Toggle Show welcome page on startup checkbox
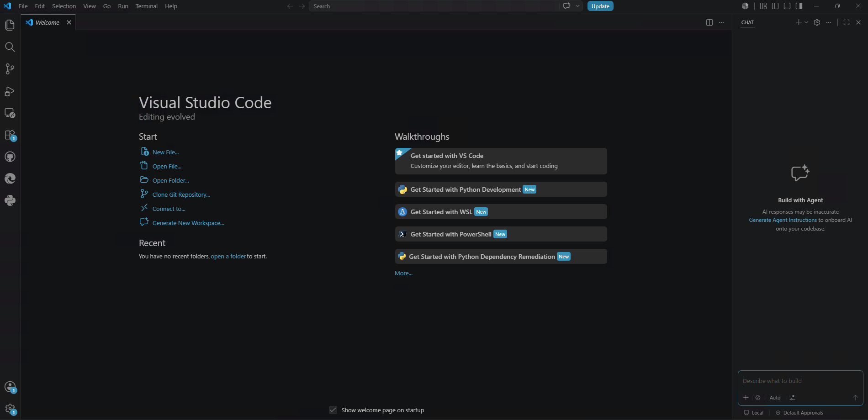Viewport: 868px width, 420px height. coord(333,410)
